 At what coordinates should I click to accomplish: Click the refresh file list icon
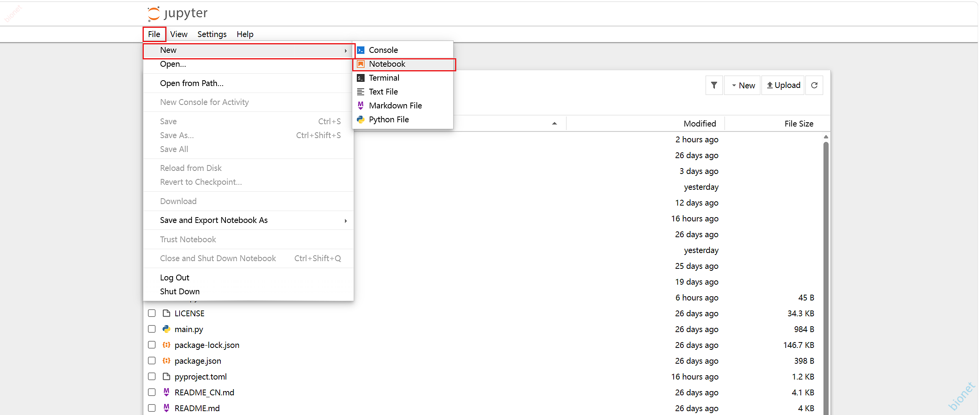click(814, 85)
